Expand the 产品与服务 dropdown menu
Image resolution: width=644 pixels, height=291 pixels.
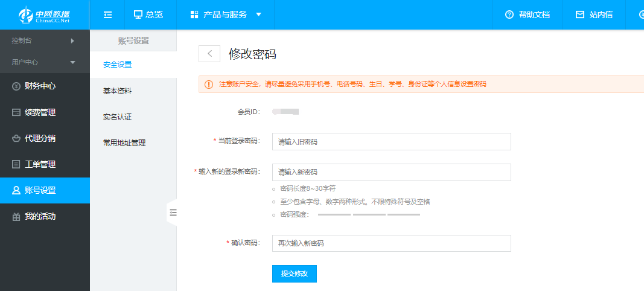coord(226,14)
